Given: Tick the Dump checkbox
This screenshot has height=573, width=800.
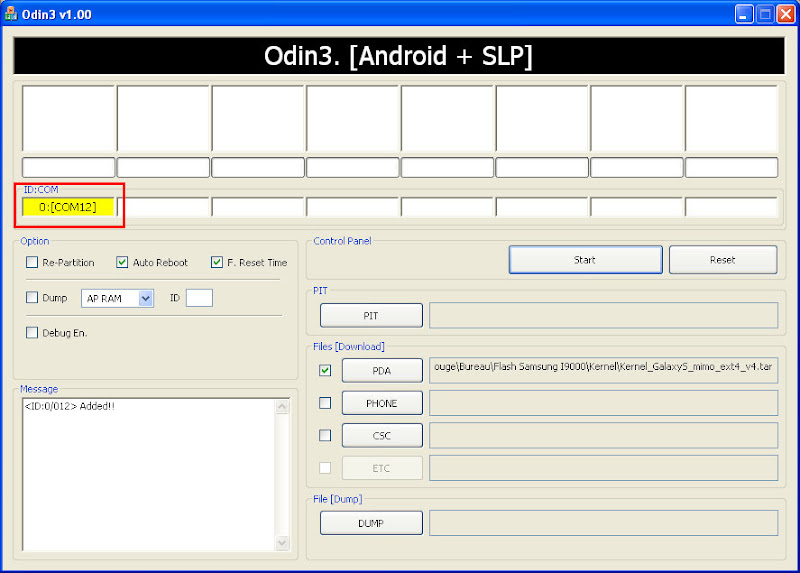Looking at the screenshot, I should [32, 297].
